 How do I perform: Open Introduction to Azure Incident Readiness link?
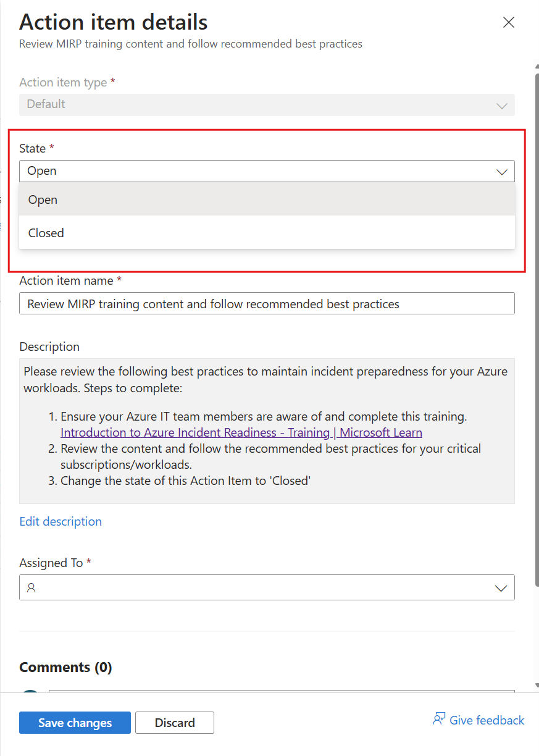point(241,433)
